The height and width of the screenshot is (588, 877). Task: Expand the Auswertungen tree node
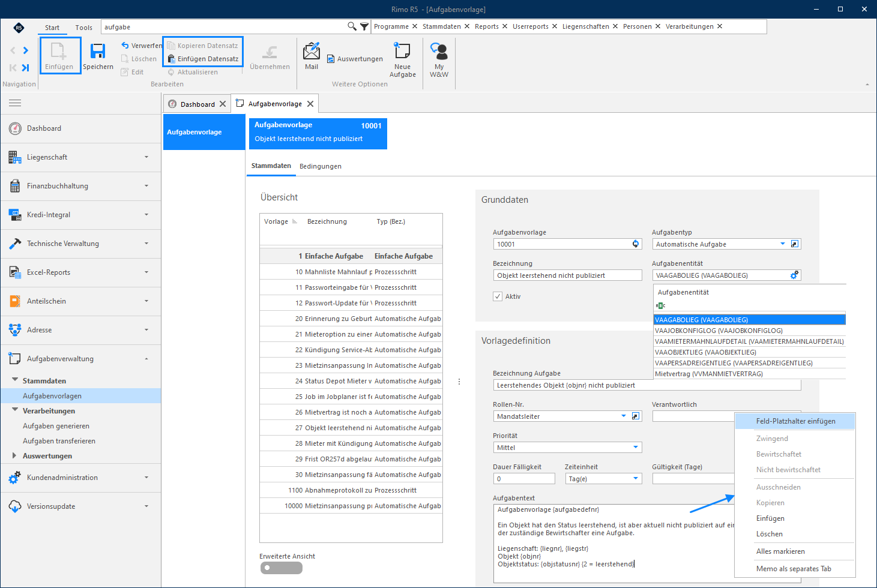click(14, 455)
